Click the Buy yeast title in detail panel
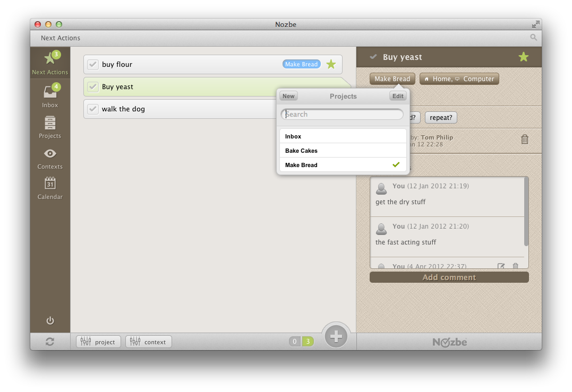The height and width of the screenshot is (392, 572). 403,57
